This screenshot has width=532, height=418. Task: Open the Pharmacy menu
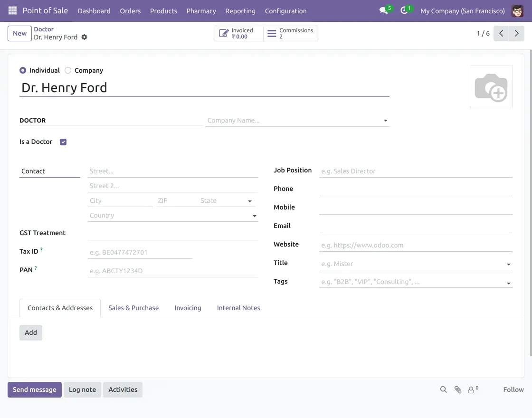point(200,10)
